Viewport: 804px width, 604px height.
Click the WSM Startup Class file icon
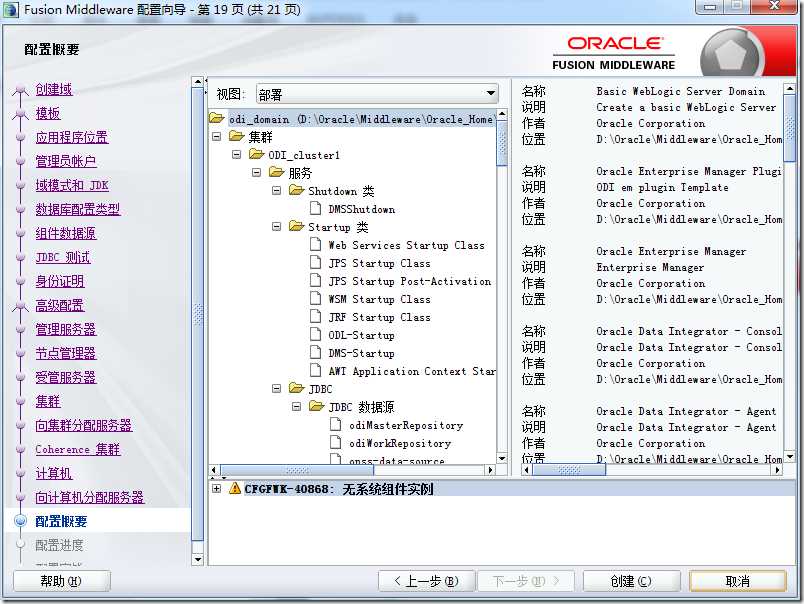316,298
